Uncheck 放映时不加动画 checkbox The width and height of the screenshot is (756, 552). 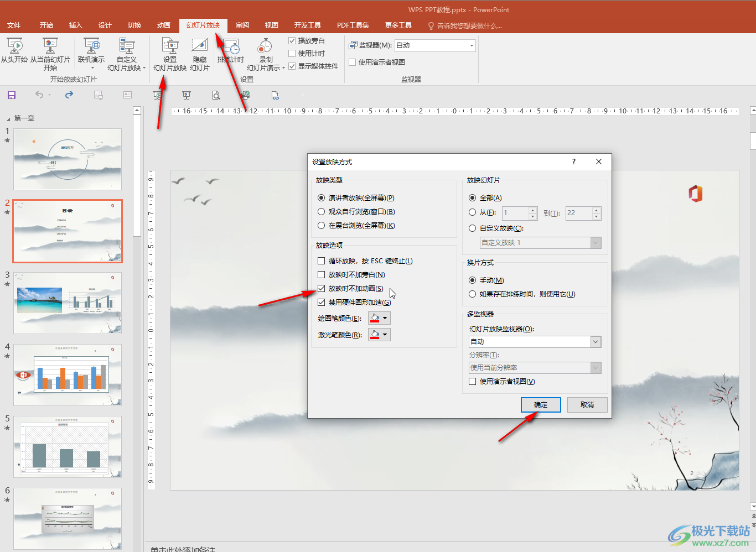click(322, 288)
